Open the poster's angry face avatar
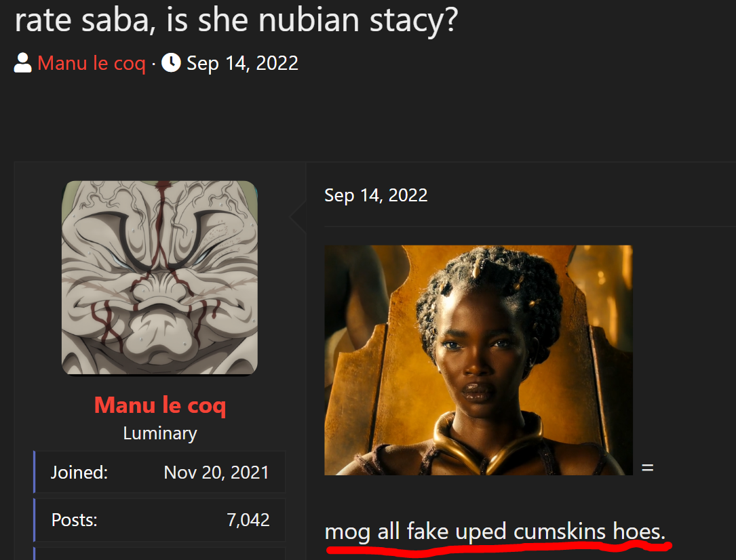This screenshot has height=560, width=736. [159, 278]
